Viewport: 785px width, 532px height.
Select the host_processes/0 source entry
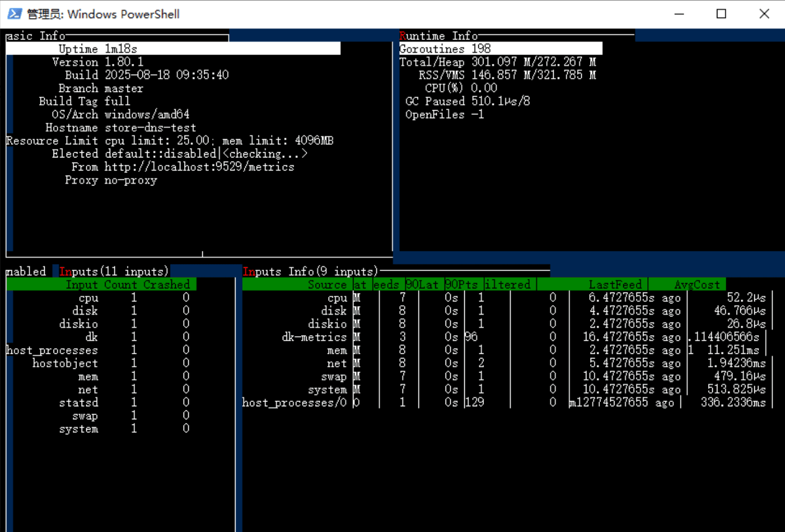tap(294, 403)
